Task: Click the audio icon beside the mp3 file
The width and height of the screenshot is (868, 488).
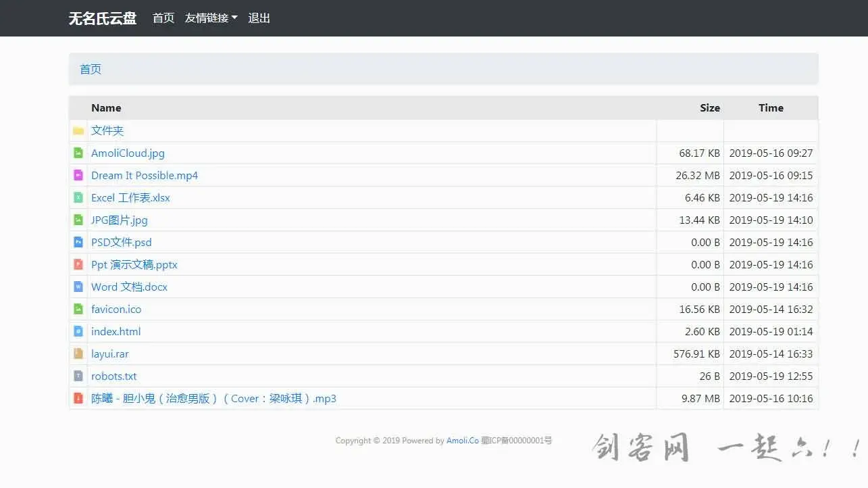Action: (x=78, y=398)
